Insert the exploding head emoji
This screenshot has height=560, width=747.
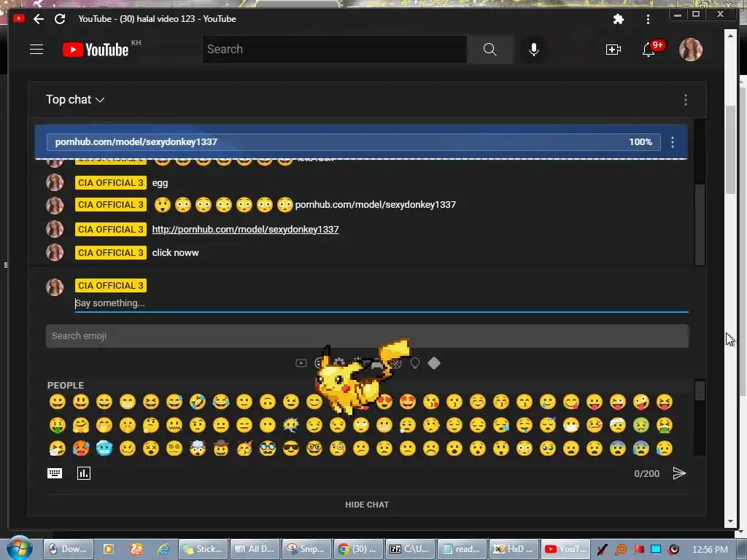coord(197,448)
